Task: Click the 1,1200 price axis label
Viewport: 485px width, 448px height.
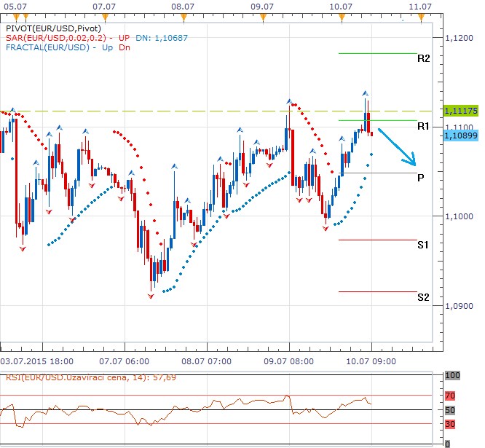Action: [459, 38]
